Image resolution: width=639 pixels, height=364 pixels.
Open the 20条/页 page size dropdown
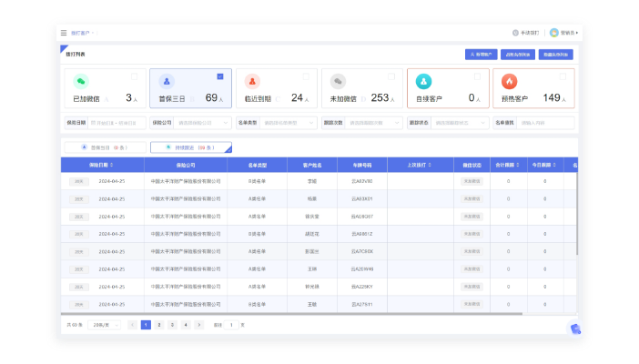tap(103, 324)
